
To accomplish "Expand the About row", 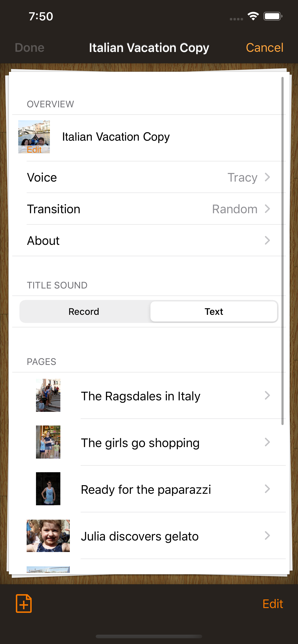I will point(149,240).
